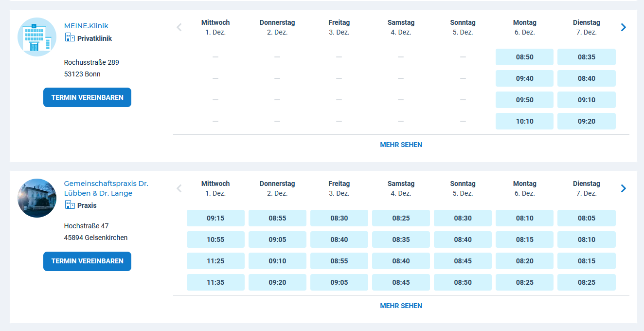This screenshot has height=331, width=644.
Task: Open Gemeinschaftspraxis Dr. Lübben & Dr. Lange link
Action: click(x=106, y=188)
